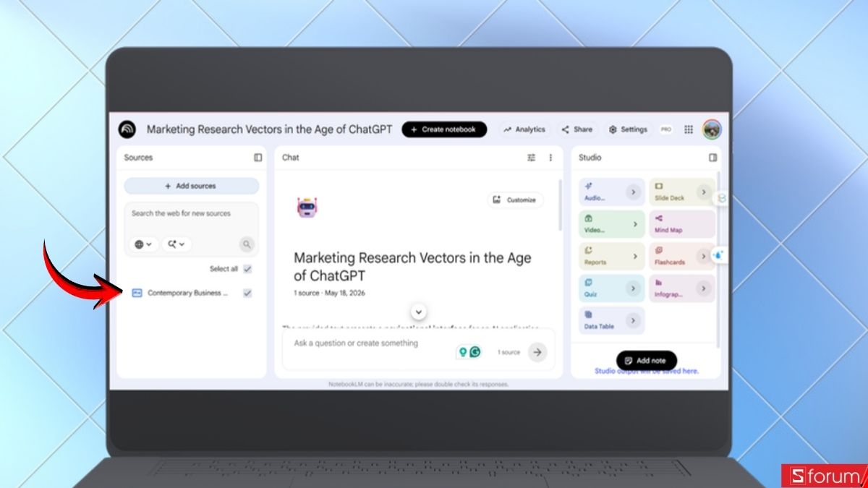Click the floating database icon at the Studio edge
This screenshot has width=868, height=488.
click(x=720, y=198)
